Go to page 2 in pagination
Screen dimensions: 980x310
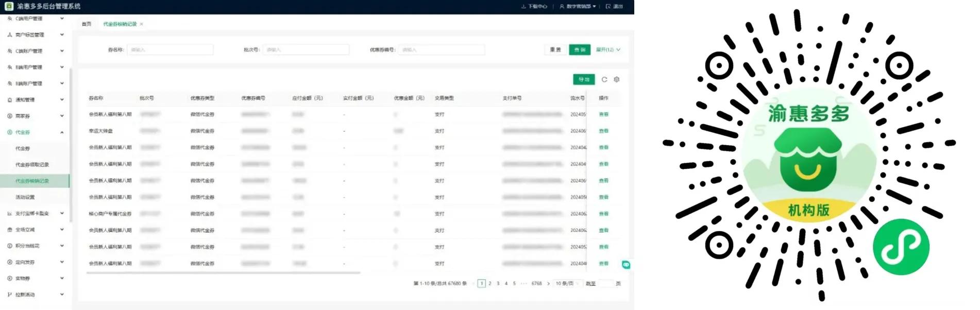[490, 283]
